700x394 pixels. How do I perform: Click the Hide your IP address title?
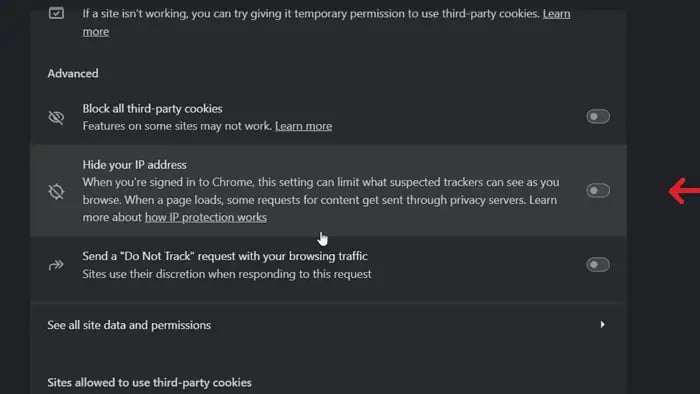[x=134, y=165]
